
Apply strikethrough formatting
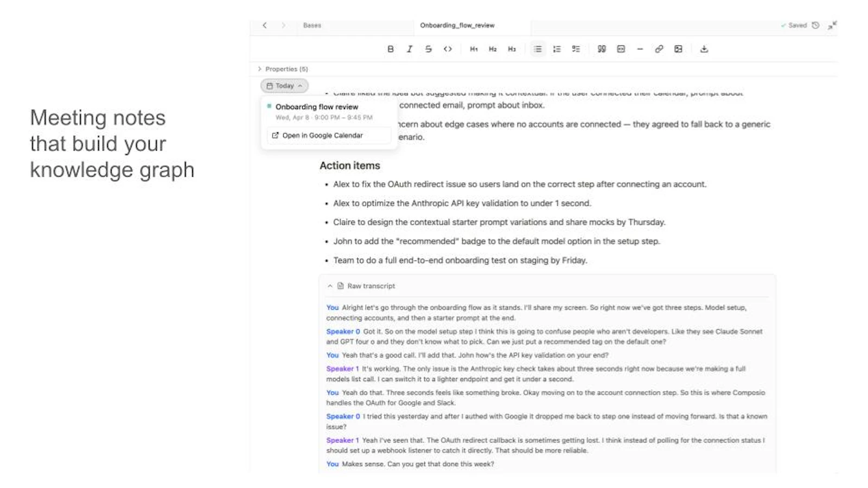pos(429,49)
